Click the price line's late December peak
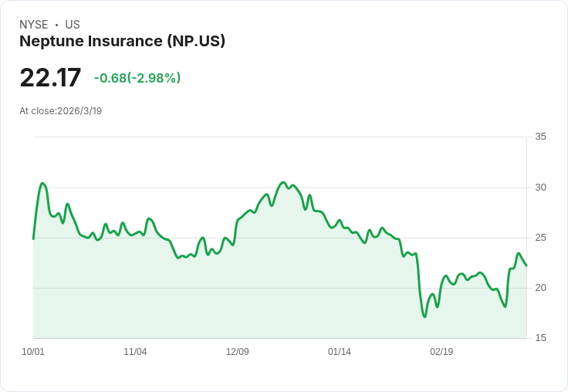This screenshot has height=392, width=568. (284, 183)
